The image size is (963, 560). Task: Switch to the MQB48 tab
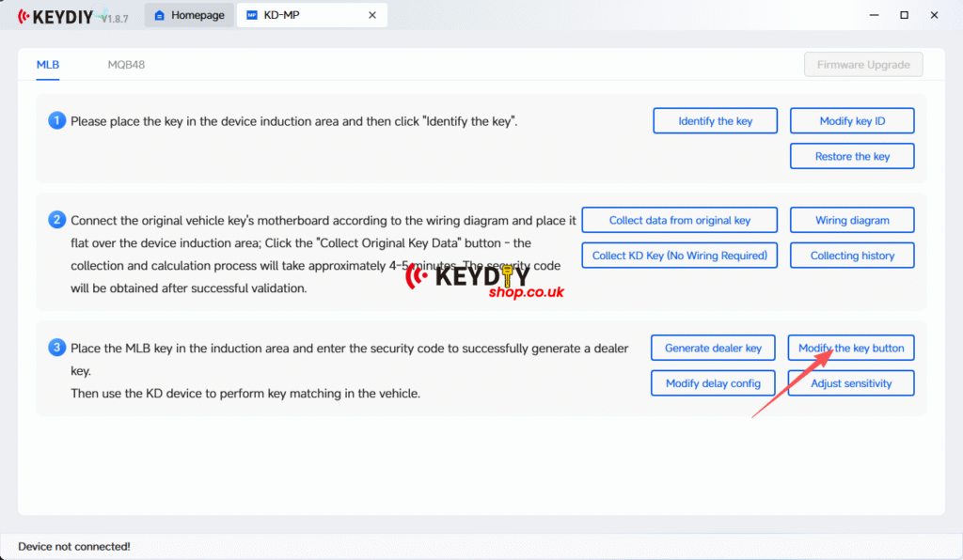click(x=127, y=65)
